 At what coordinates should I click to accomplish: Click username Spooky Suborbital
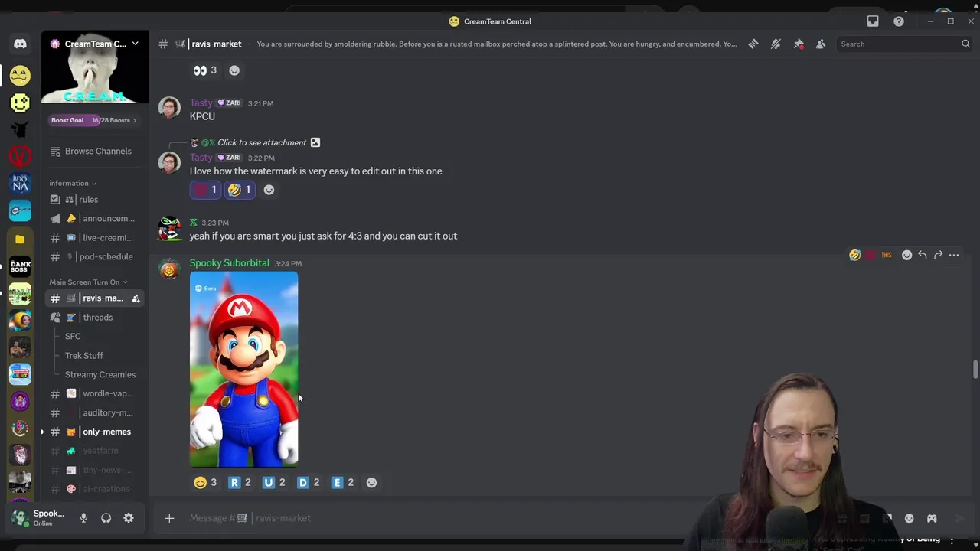click(230, 262)
